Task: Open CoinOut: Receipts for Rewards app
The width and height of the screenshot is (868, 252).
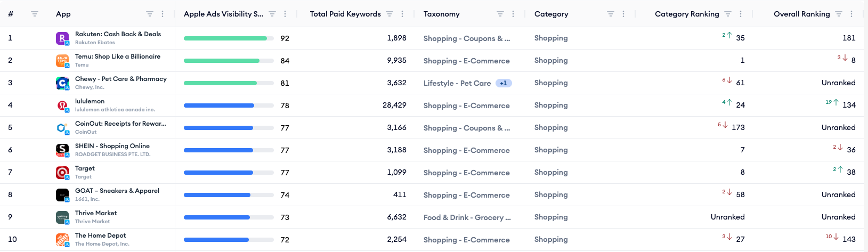Action: point(120,124)
